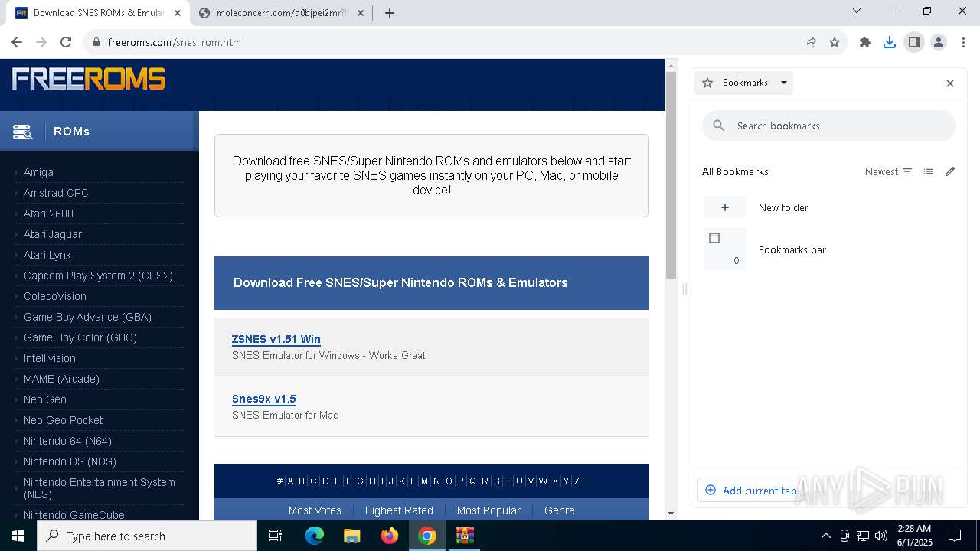The width and height of the screenshot is (980, 551).
Task: Open the profile avatar menu
Action: pyautogui.click(x=939, y=42)
